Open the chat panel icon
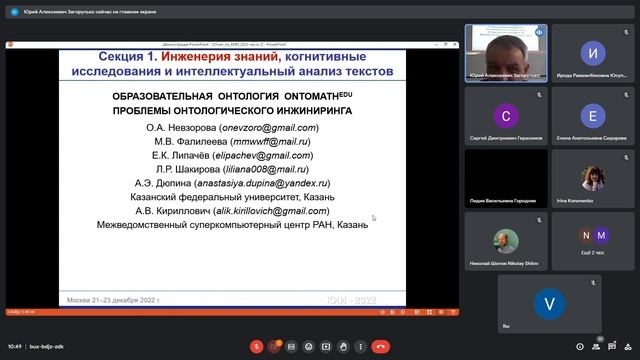Viewport: 640px width, 360px height. pos(612,347)
